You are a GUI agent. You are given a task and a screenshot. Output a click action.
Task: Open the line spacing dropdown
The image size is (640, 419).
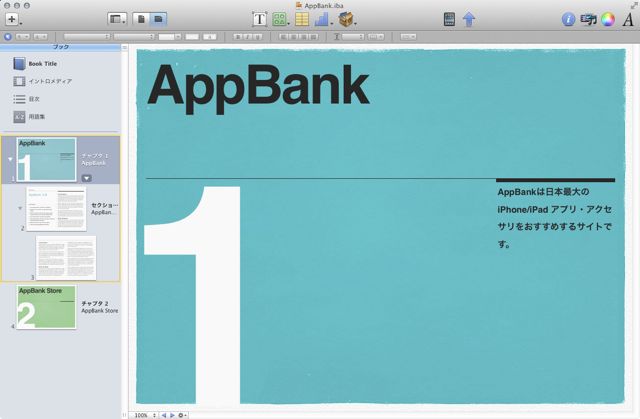point(353,37)
